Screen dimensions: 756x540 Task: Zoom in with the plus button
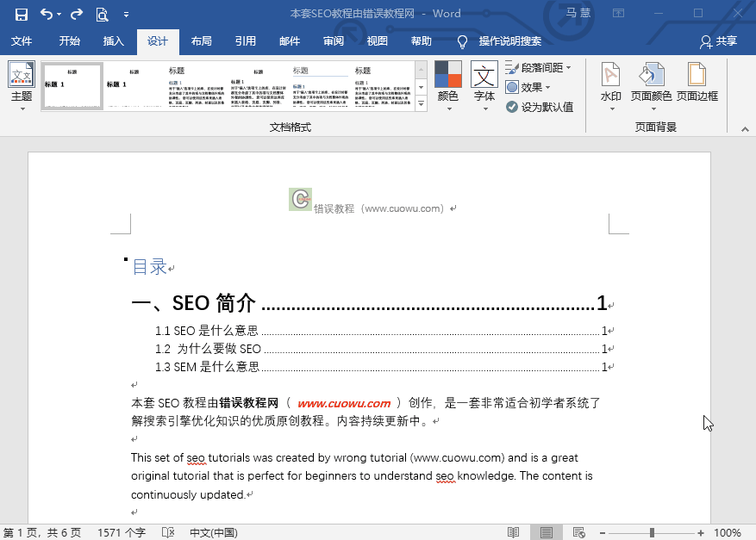(x=701, y=533)
